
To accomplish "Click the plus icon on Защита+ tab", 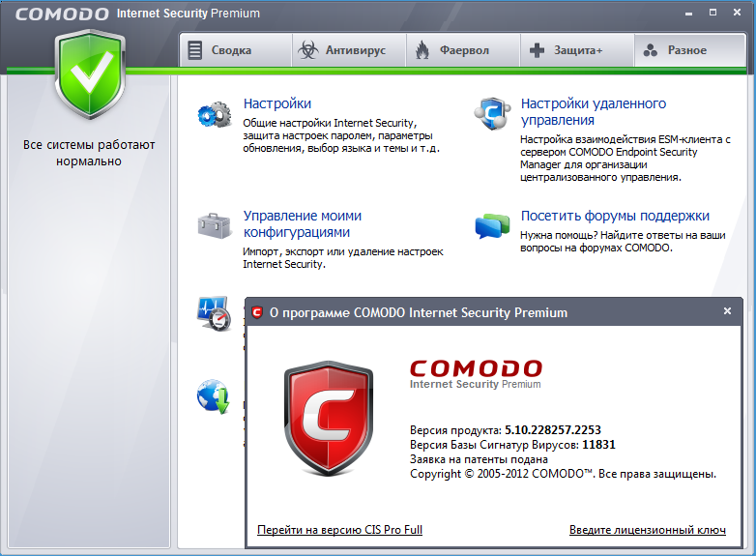I will (537, 50).
